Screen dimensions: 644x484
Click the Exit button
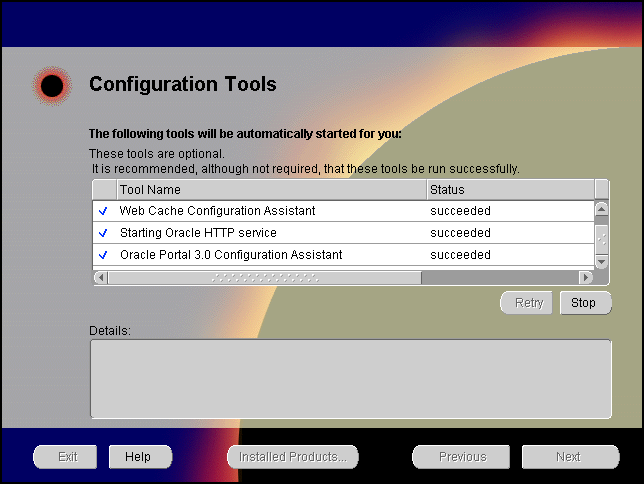65,457
